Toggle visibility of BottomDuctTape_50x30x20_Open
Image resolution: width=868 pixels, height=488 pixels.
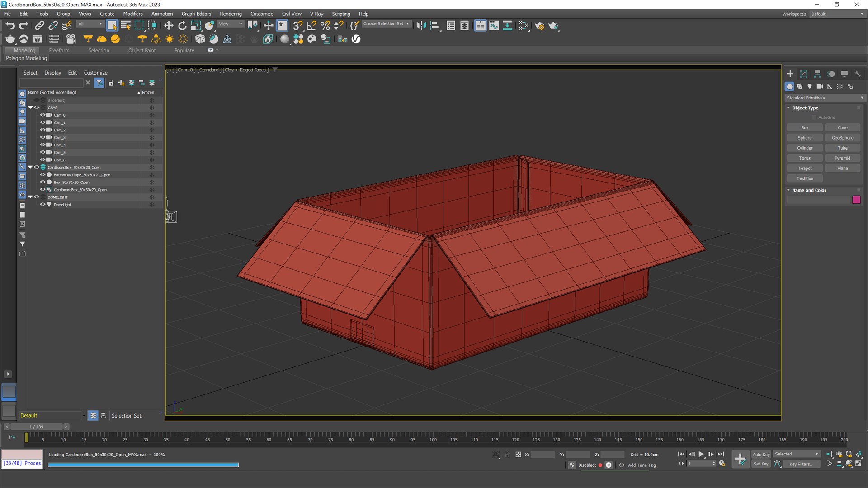click(42, 174)
